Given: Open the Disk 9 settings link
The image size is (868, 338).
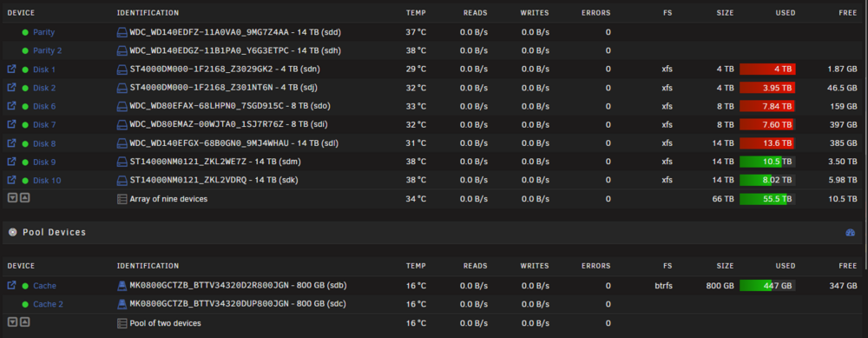Looking at the screenshot, I should click(x=44, y=162).
